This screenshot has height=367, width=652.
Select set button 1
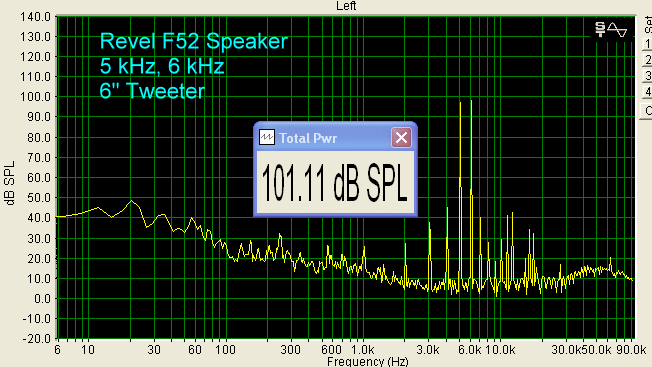(647, 44)
